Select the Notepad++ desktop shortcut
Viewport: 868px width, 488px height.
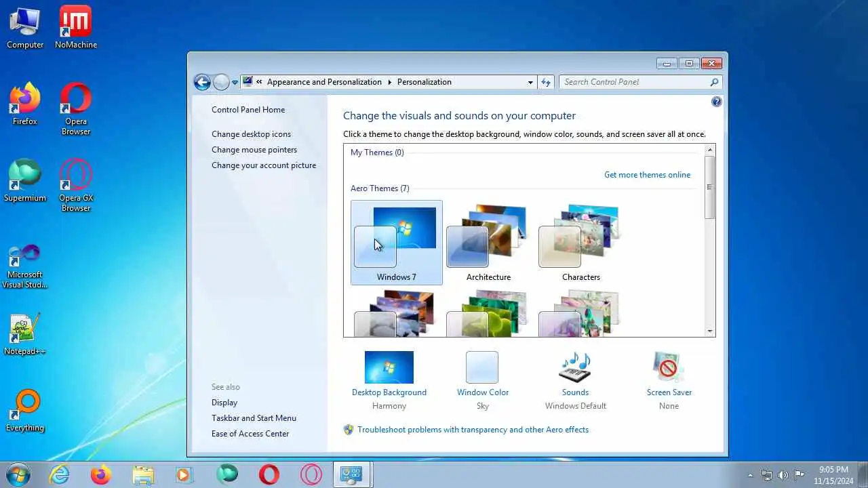pyautogui.click(x=25, y=334)
